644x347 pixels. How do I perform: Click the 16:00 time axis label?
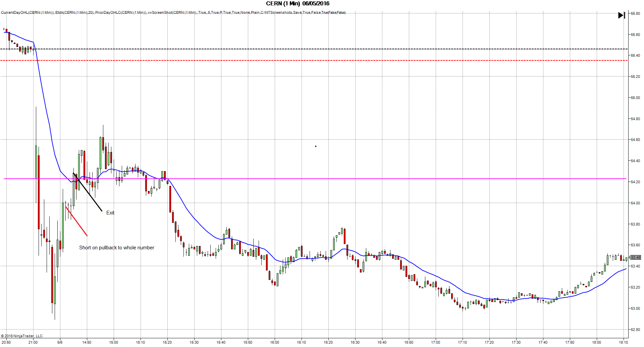[274, 342]
